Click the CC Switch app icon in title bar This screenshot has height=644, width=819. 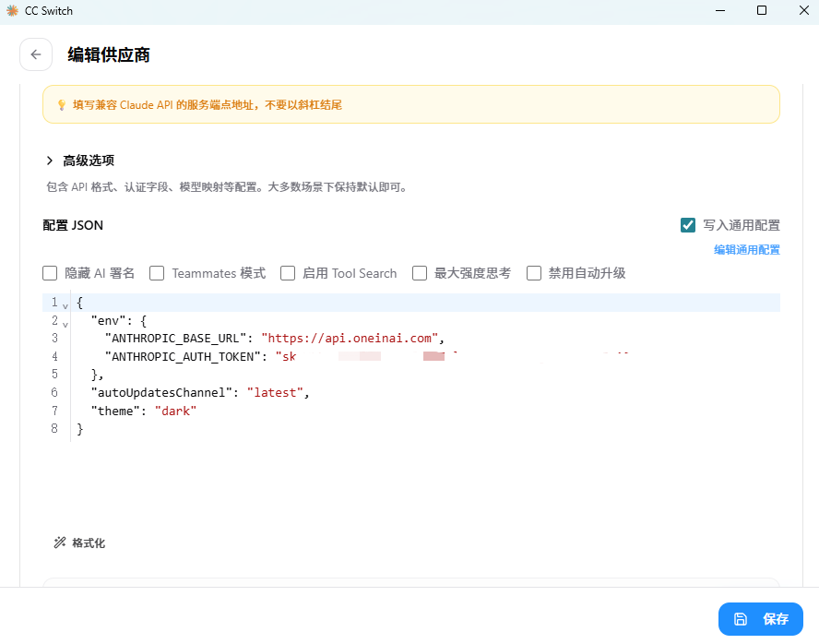coord(12,10)
